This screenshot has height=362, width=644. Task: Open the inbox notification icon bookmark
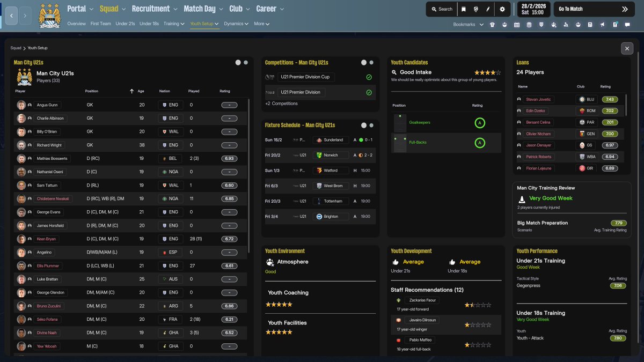pyautogui.click(x=615, y=25)
